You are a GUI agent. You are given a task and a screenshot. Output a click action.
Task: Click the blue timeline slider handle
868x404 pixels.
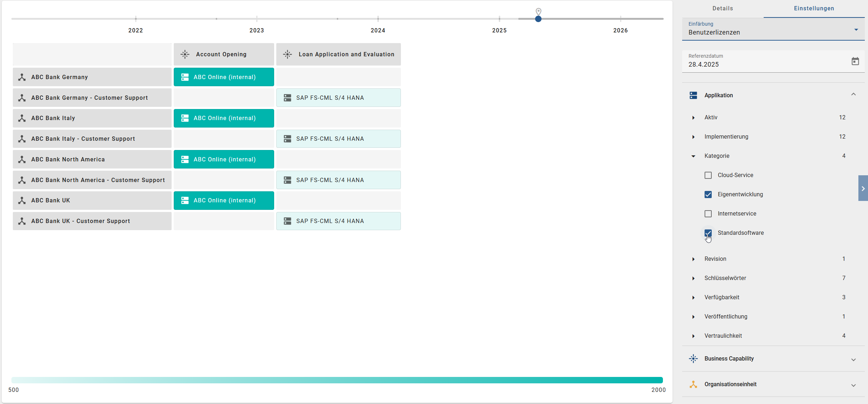point(538,19)
